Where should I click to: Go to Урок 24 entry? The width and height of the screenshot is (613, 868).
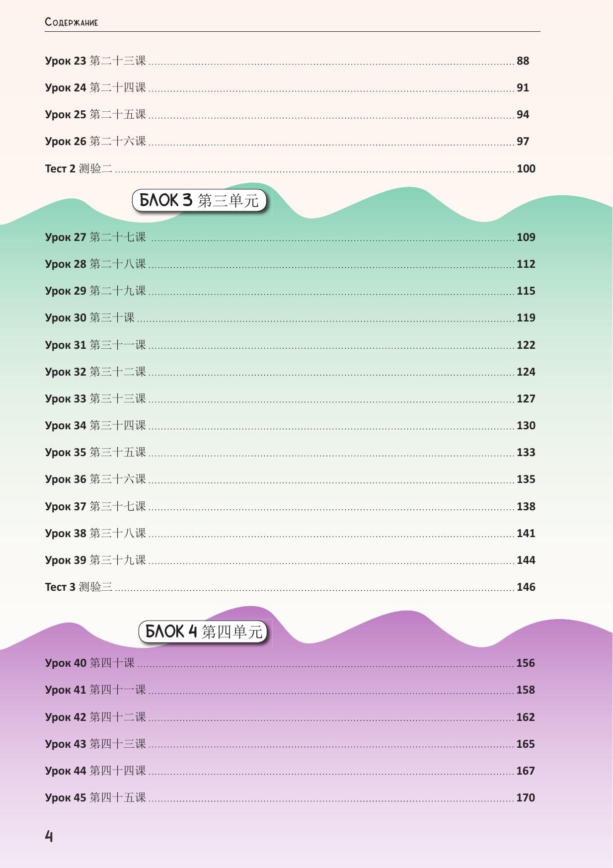pos(95,88)
